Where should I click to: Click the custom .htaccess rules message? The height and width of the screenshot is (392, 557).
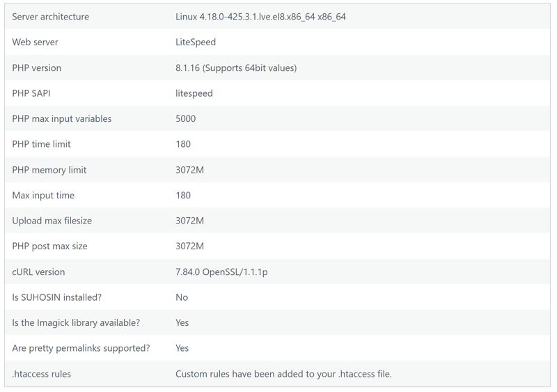pyautogui.click(x=283, y=374)
